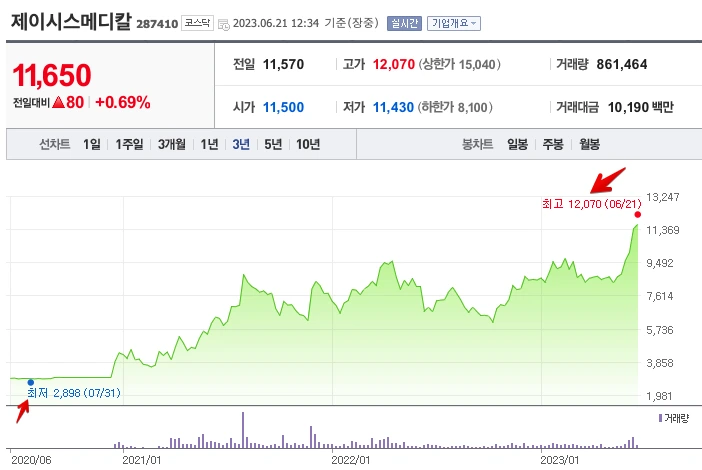Select the 1일 line chart tab

[91, 144]
